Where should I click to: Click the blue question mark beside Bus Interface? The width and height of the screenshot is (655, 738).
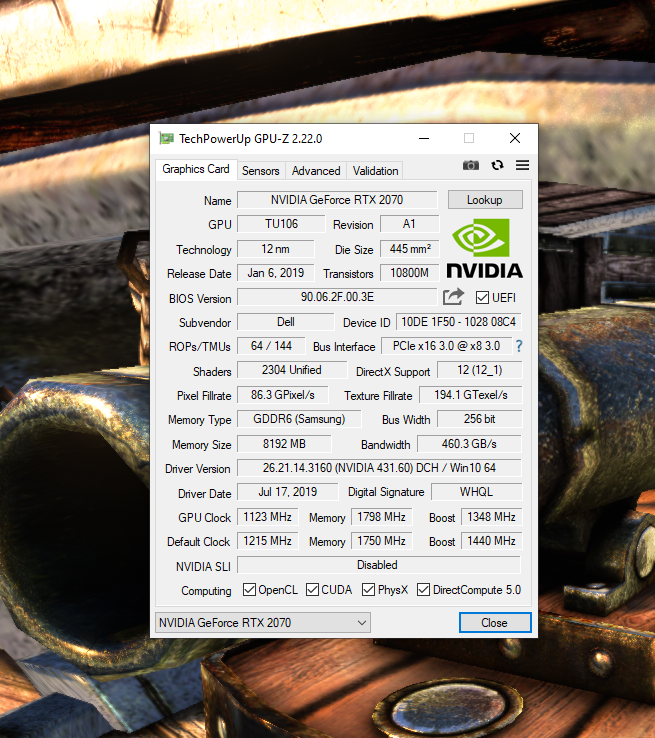pos(519,346)
